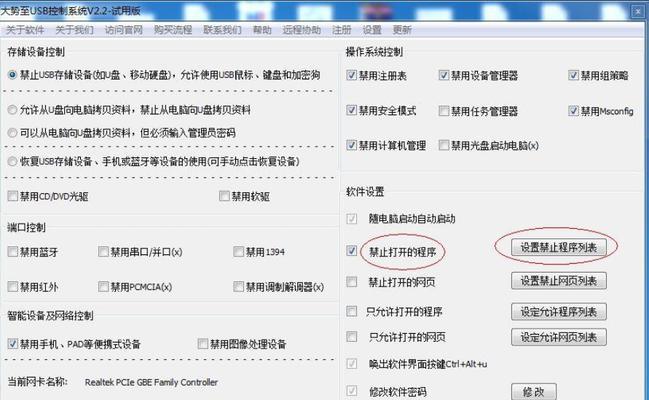
Task: Toggle 禁用任务管理器 checkbox
Action: point(444,111)
